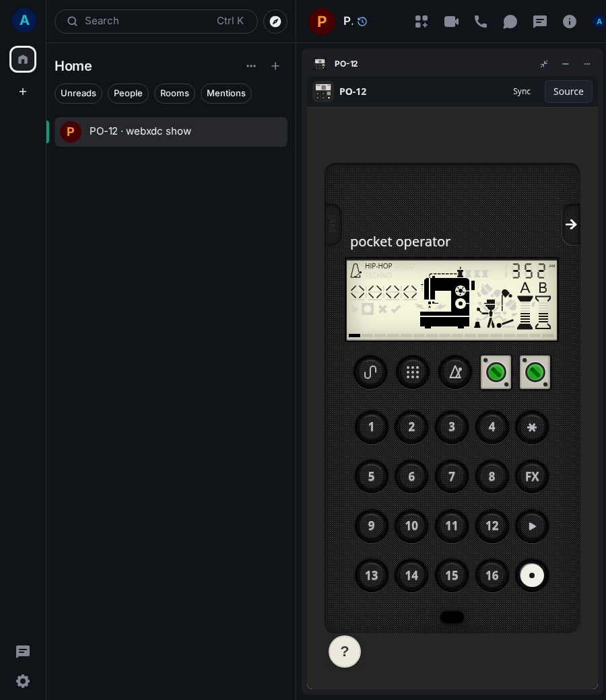Open the PO-12 widget options menu
This screenshot has width=606, height=700.
coord(586,64)
